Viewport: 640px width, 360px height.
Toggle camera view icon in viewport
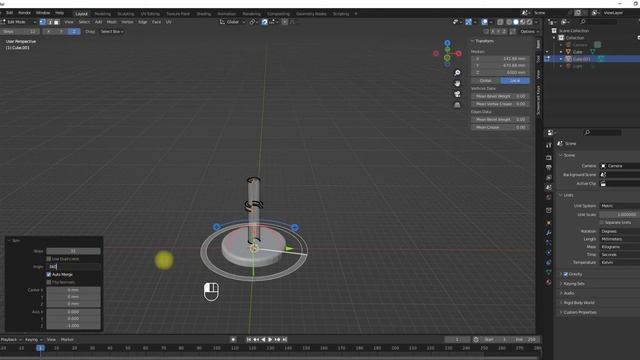click(x=457, y=94)
